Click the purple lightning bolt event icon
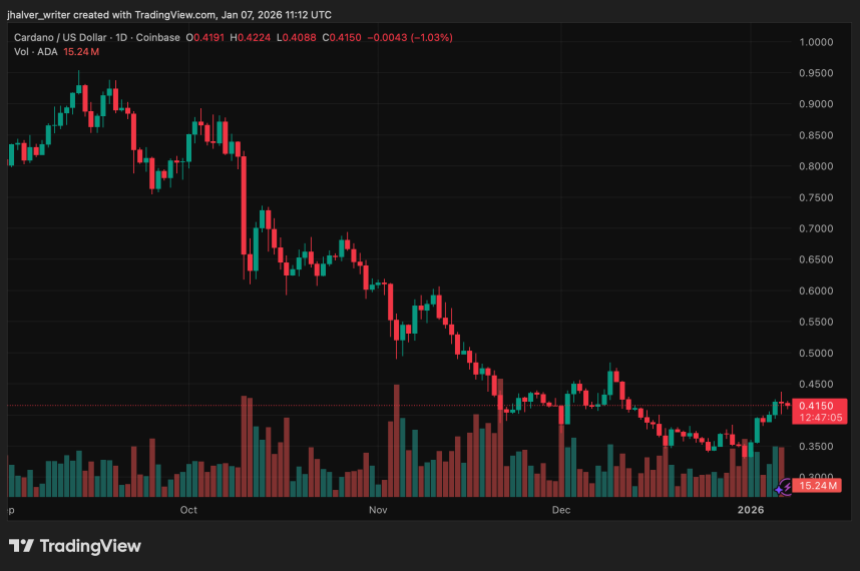The width and height of the screenshot is (860, 571). [784, 487]
